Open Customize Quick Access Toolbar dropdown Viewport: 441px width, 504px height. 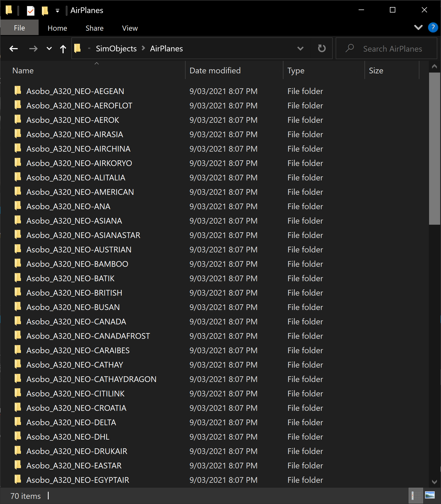tap(57, 11)
